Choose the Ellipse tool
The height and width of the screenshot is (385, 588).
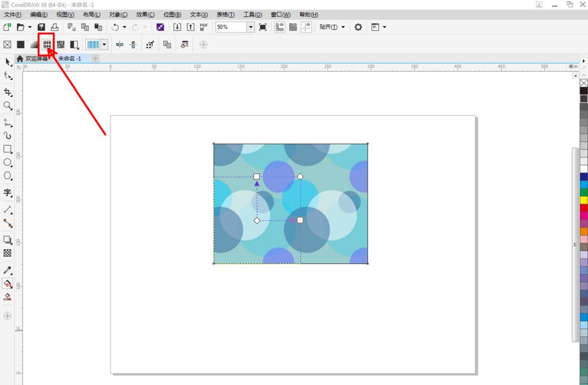coord(8,162)
